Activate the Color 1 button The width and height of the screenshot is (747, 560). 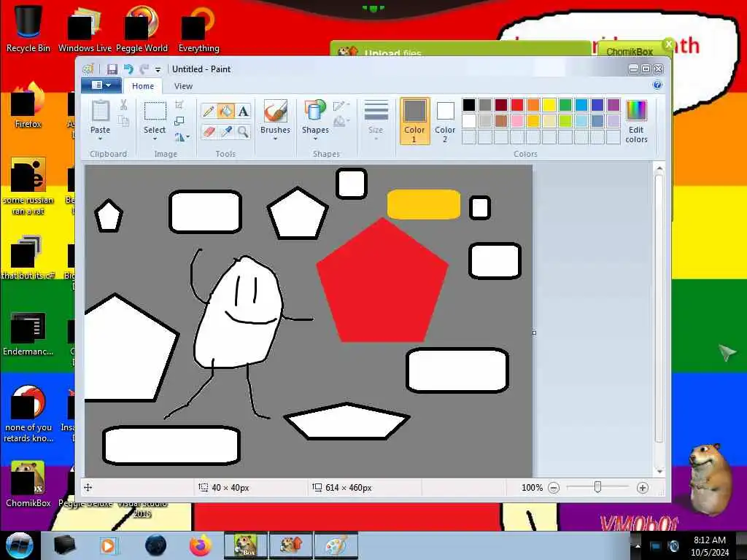414,121
